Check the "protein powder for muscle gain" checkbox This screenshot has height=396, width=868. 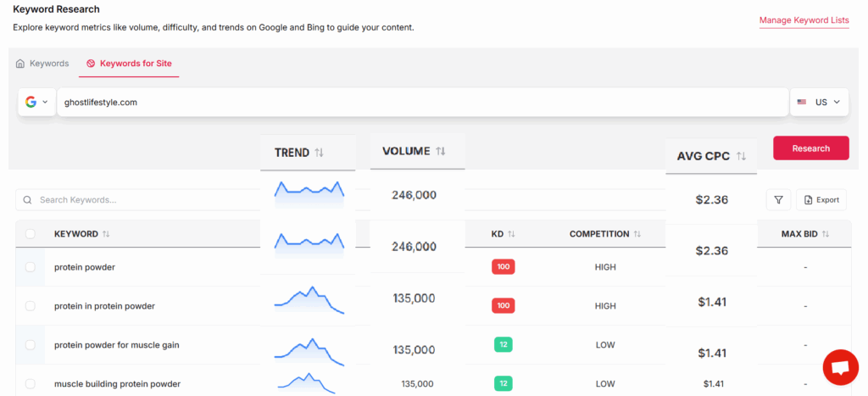coord(31,344)
